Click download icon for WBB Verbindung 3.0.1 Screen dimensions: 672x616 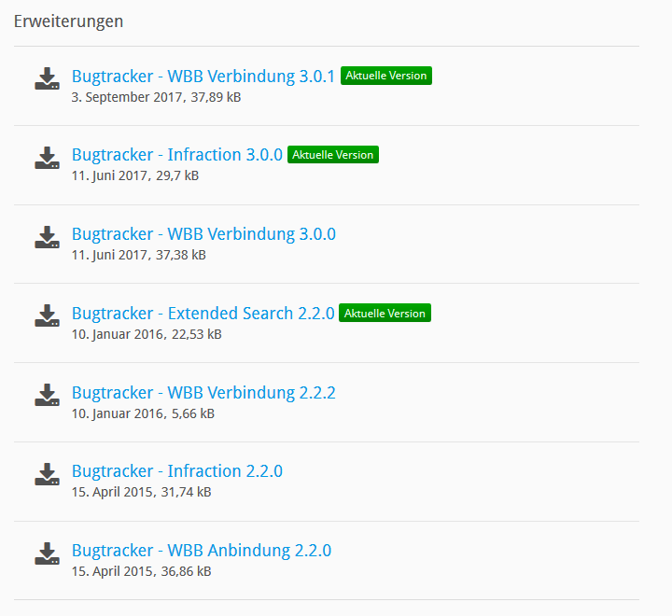coord(47,79)
